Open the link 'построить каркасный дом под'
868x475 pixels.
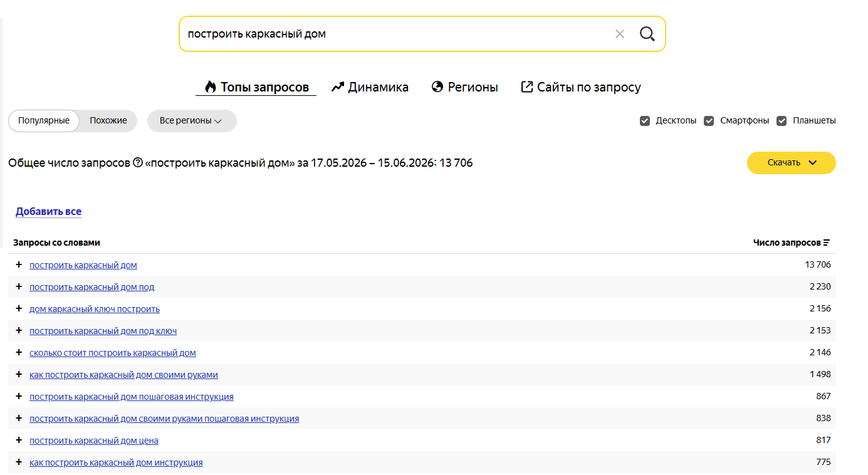[92, 287]
